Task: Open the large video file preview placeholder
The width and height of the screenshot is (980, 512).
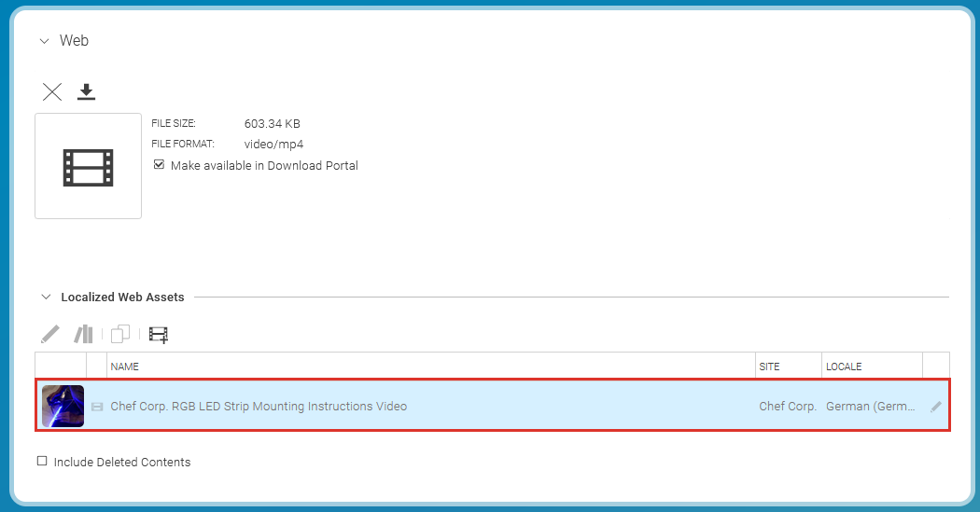Action: pyautogui.click(x=88, y=166)
